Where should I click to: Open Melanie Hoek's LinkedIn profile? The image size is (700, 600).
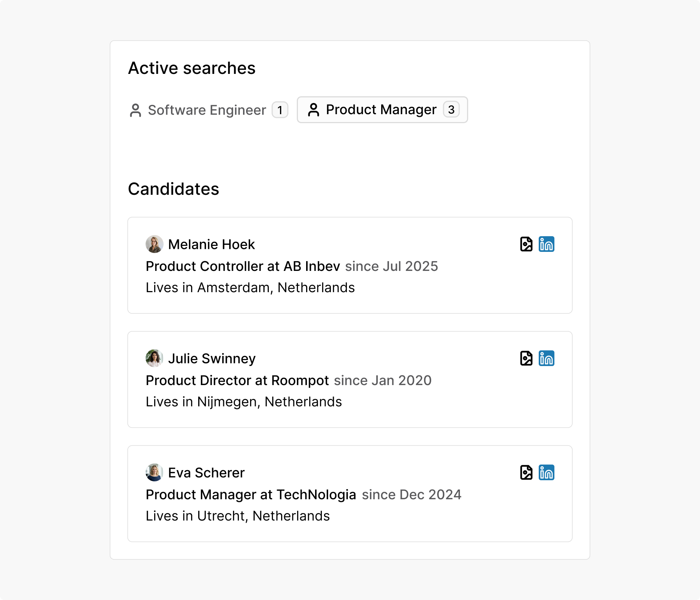547,244
